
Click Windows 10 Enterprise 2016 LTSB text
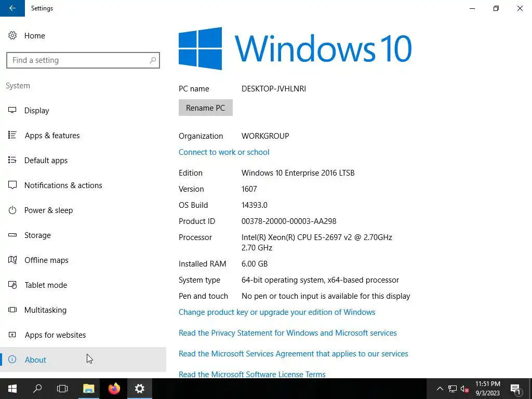298,172
